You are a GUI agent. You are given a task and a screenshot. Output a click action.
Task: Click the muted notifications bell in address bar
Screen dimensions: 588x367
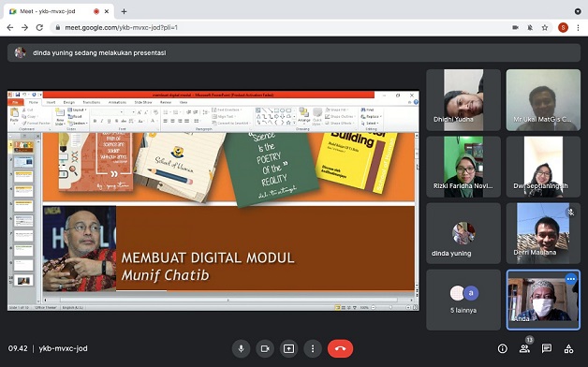click(x=530, y=27)
